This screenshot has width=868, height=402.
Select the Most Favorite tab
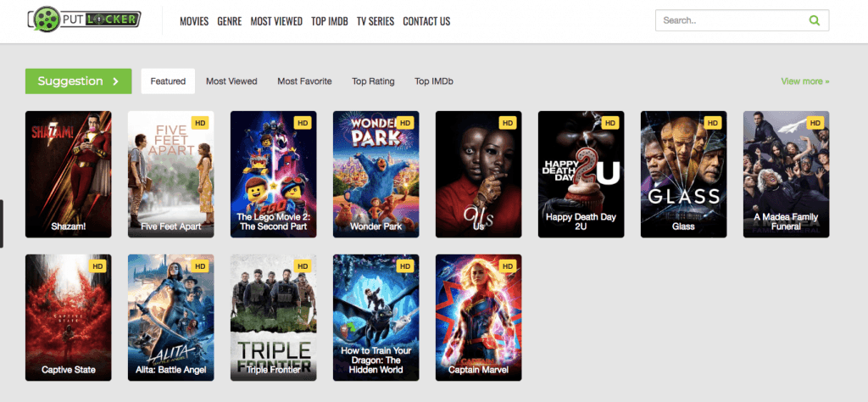coord(304,81)
